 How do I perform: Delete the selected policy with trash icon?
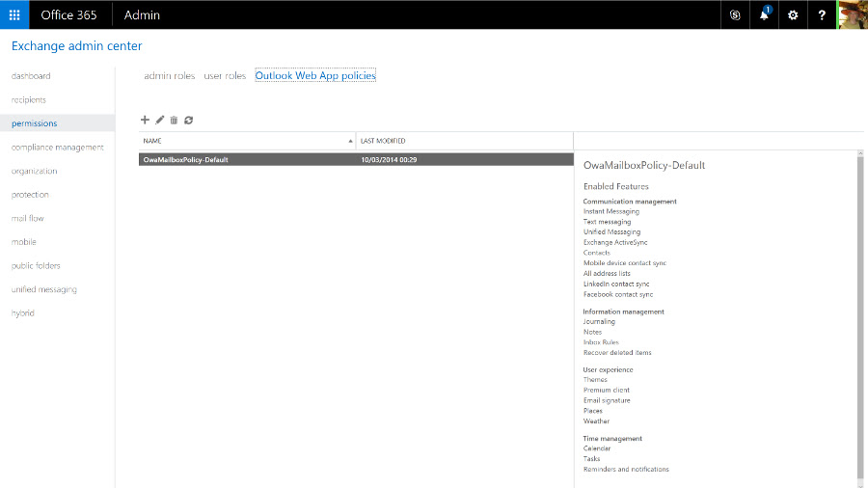pos(174,120)
